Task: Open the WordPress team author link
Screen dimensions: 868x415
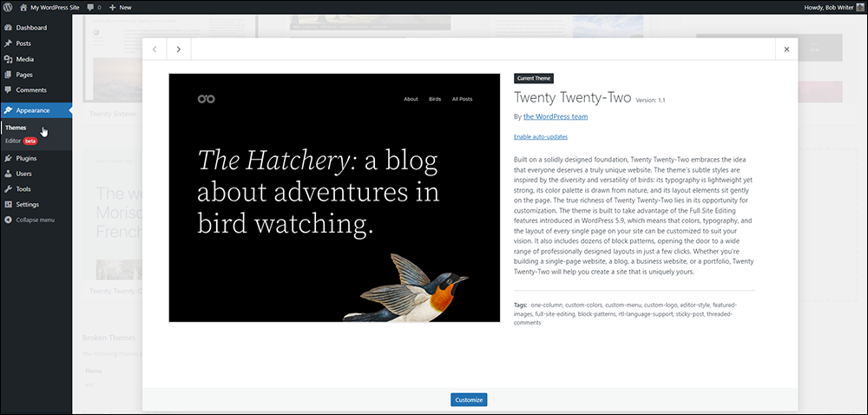Action: [x=556, y=116]
